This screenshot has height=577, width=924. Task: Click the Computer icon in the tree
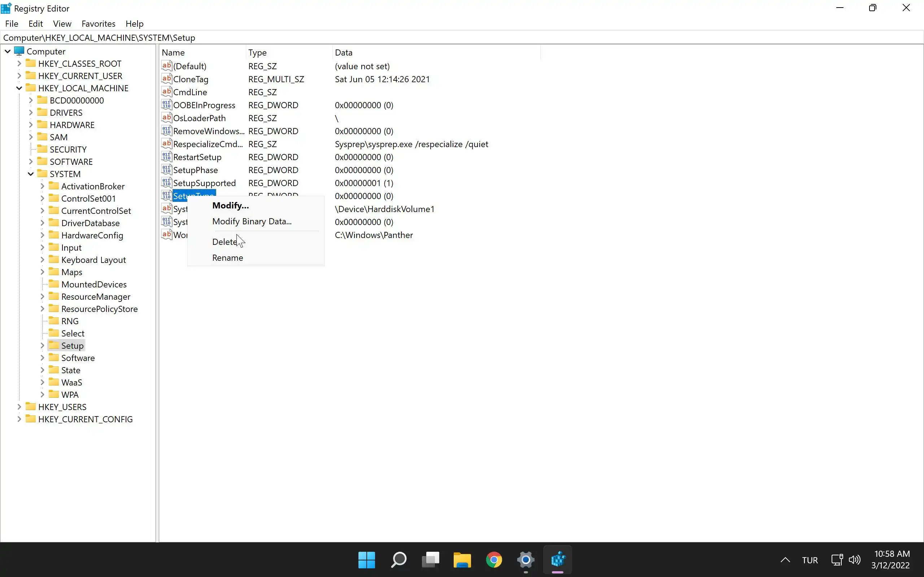19,51
